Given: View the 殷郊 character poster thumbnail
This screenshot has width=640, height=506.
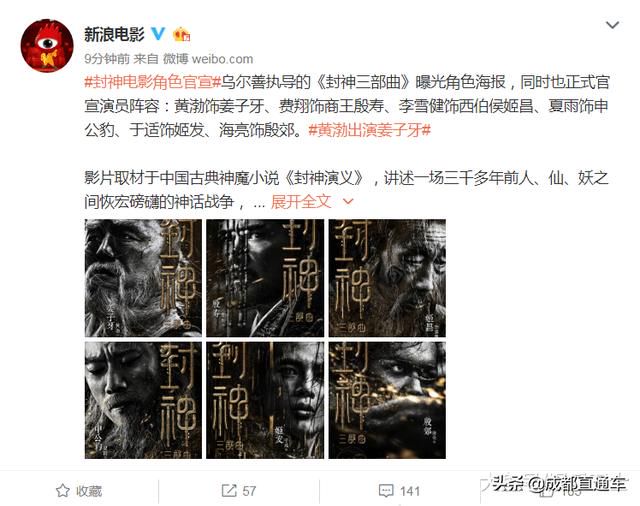Looking at the screenshot, I should click(387, 400).
